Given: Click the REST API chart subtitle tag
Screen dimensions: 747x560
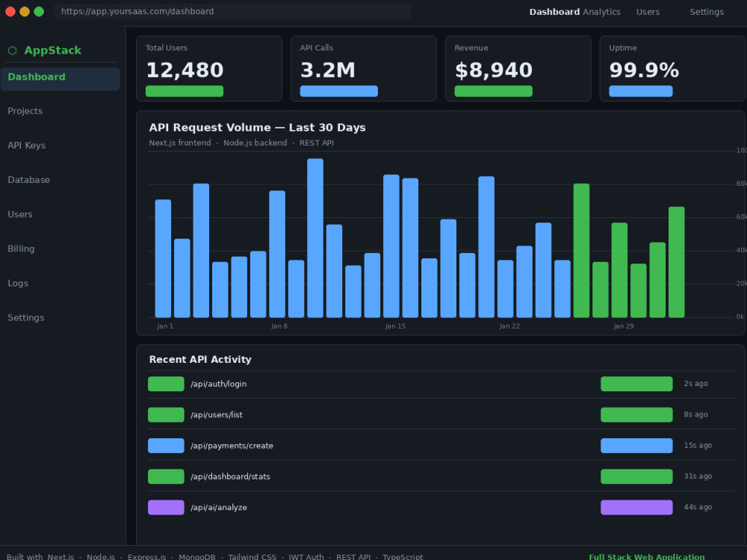Looking at the screenshot, I should tap(316, 143).
